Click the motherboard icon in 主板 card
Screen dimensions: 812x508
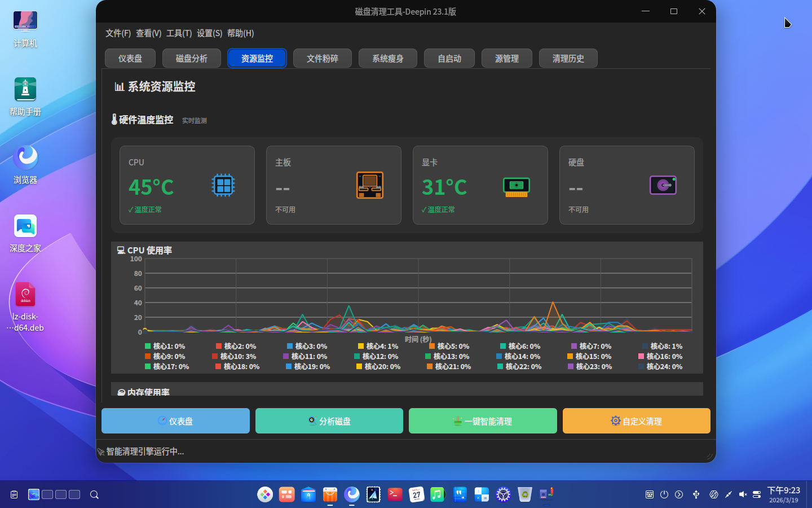[x=370, y=185]
